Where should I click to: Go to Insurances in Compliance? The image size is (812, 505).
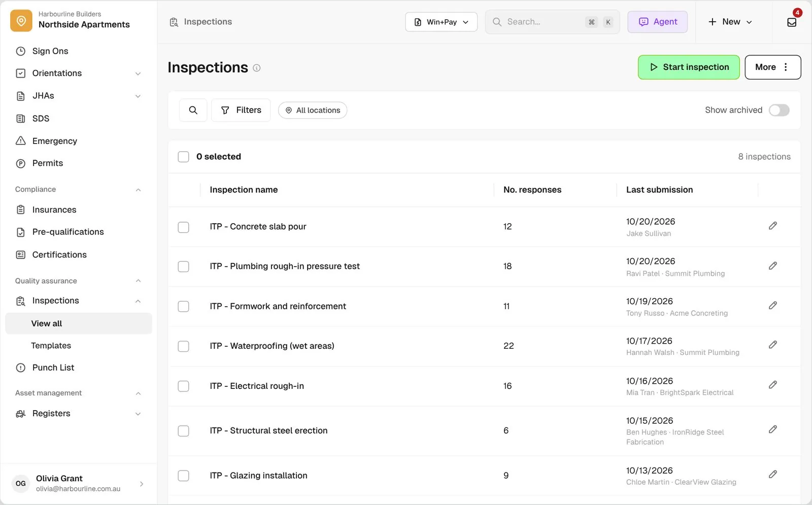click(54, 210)
